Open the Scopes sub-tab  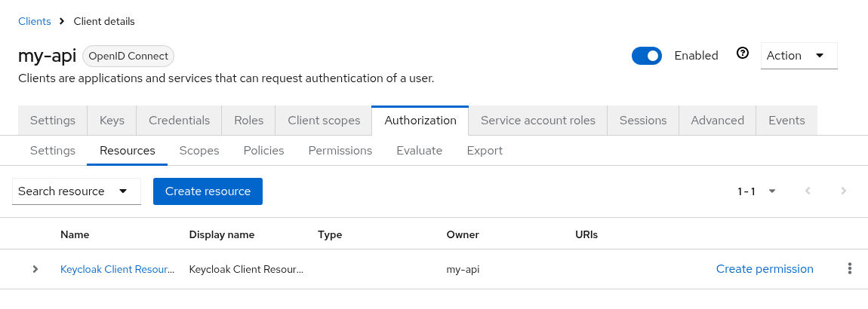coord(199,150)
